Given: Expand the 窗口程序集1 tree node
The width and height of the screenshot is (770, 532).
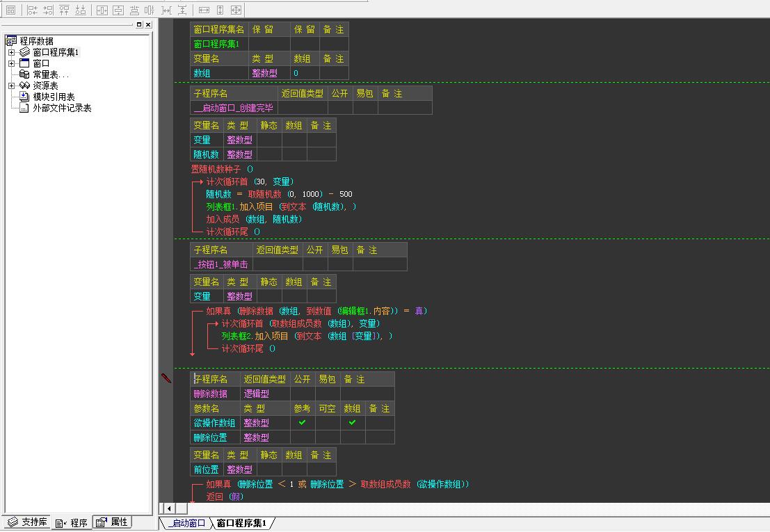Looking at the screenshot, I should click(x=11, y=52).
